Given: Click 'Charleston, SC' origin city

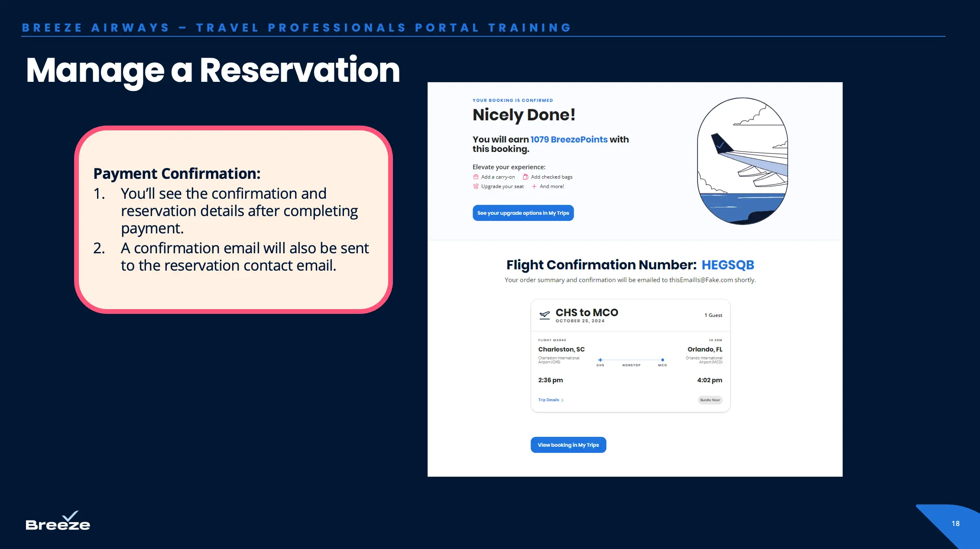Looking at the screenshot, I should click(561, 349).
